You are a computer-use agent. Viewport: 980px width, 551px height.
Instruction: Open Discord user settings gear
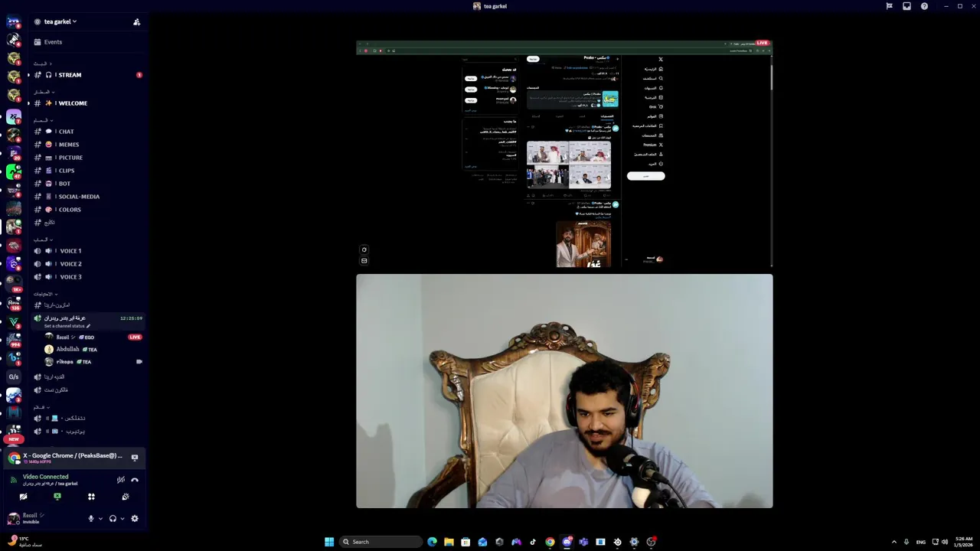pyautogui.click(x=135, y=519)
